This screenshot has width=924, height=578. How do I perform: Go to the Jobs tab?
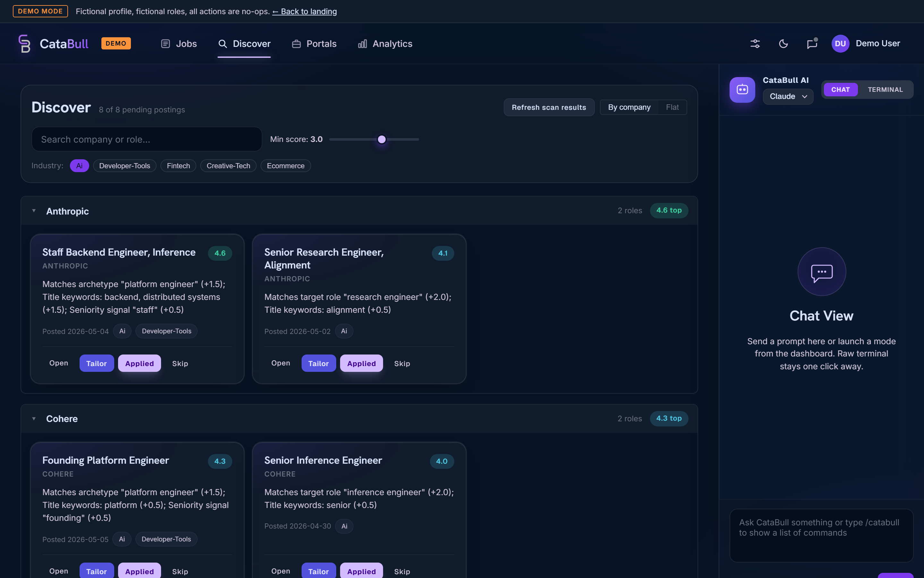click(179, 44)
